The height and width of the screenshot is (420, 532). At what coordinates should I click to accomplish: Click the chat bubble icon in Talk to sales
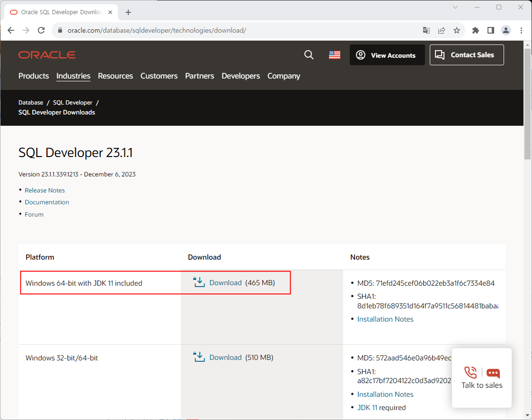(493, 373)
